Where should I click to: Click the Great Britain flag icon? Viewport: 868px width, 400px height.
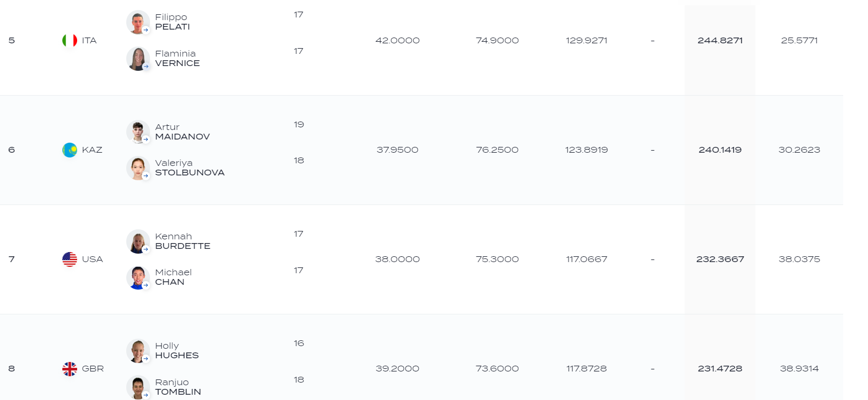coord(70,369)
